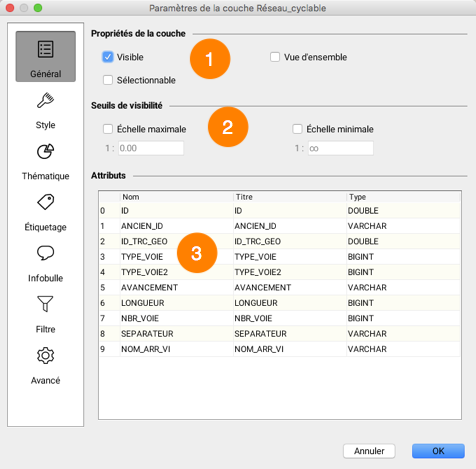Viewport: 476px width, 469px height.
Task: Click the green zoom window button
Action: 38,8
